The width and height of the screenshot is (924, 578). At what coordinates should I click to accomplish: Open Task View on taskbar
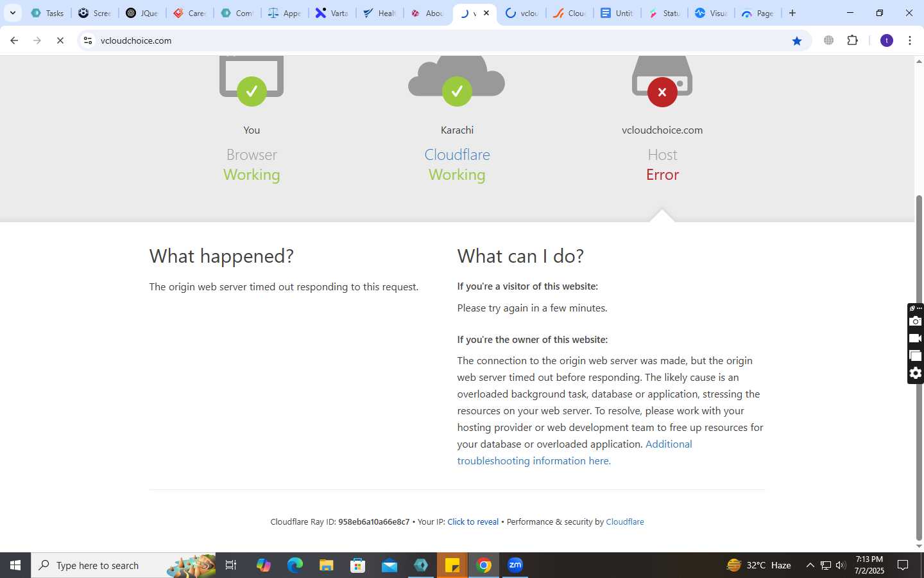coord(231,565)
